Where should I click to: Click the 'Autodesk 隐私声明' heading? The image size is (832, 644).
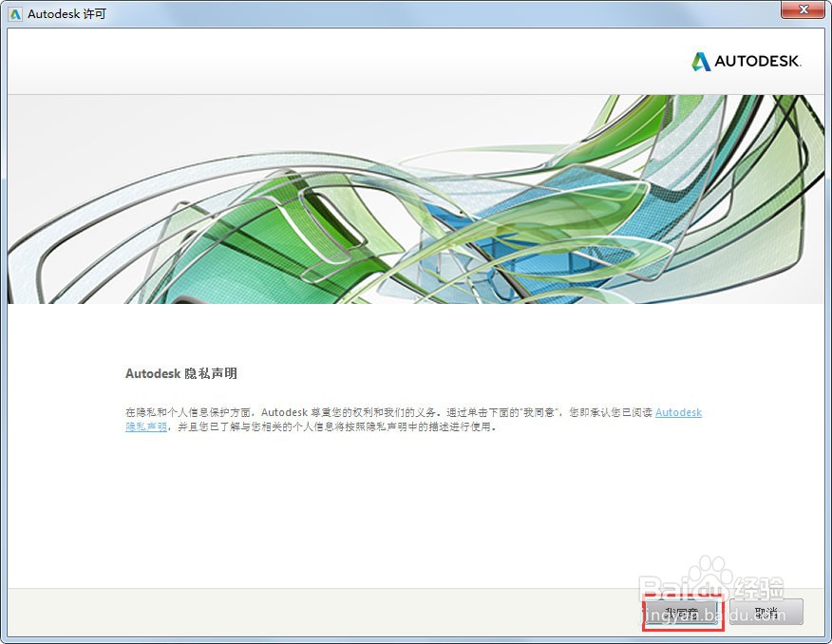click(x=180, y=373)
